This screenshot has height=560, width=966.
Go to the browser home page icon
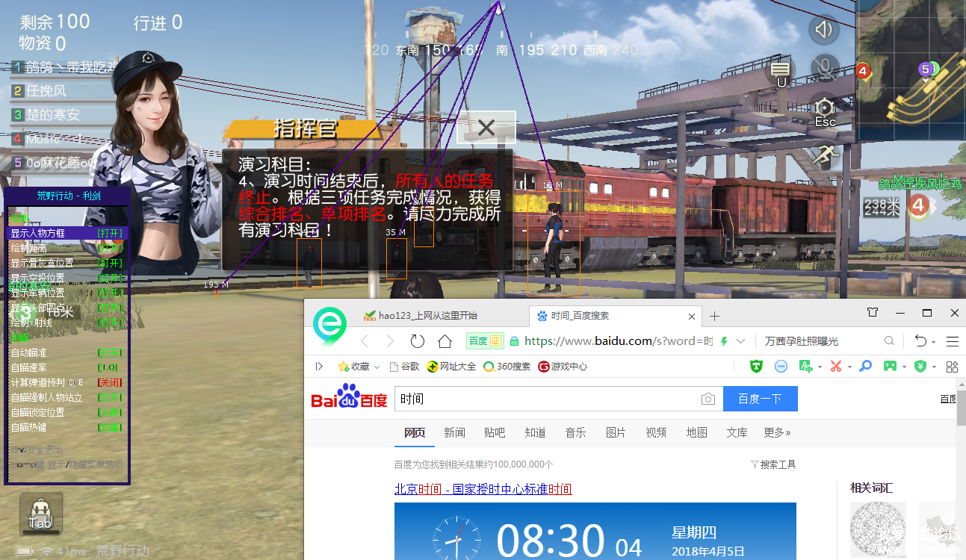click(x=445, y=341)
